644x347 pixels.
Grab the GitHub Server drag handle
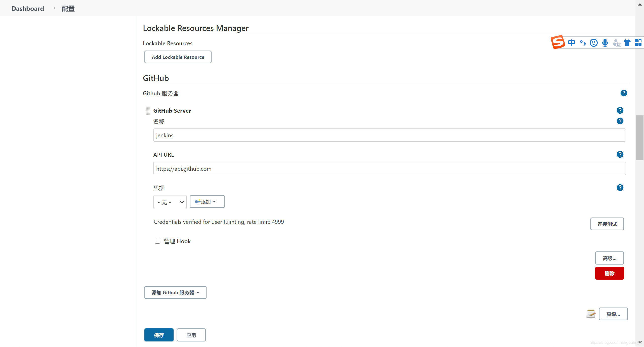coord(148,111)
